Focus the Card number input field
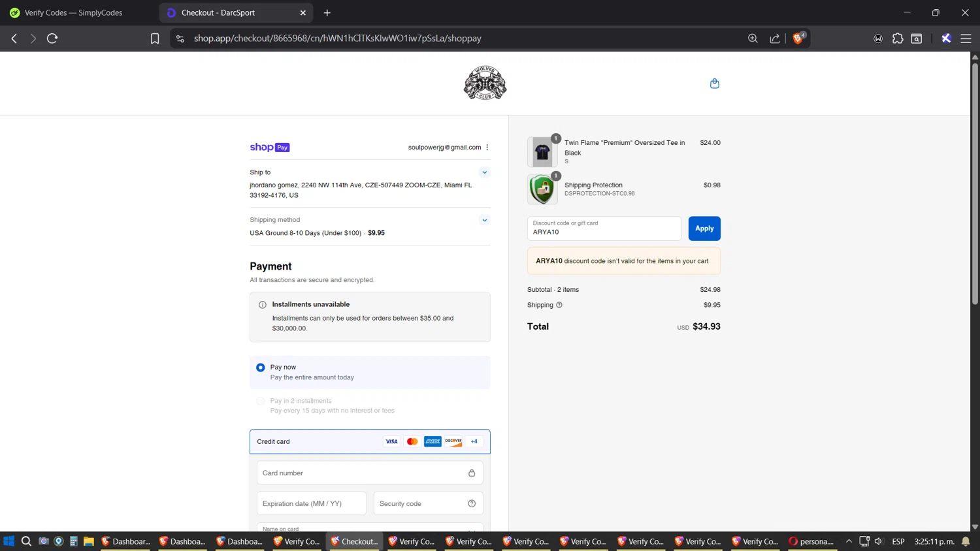Screen dimensions: 980x551 coord(370,473)
